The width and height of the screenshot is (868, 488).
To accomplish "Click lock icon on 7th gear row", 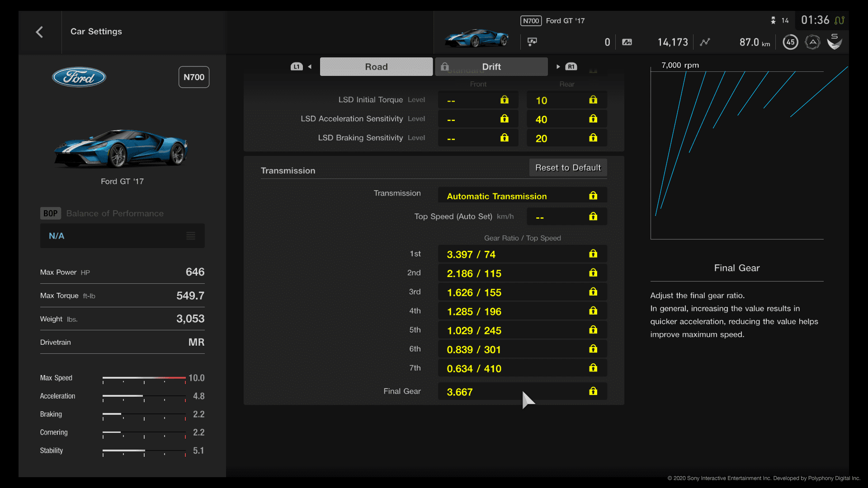I will (x=593, y=368).
